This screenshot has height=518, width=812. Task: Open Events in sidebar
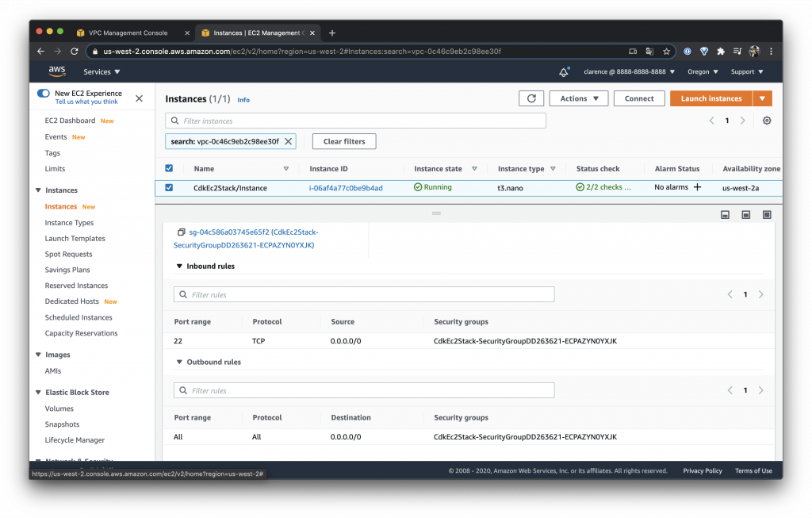pyautogui.click(x=56, y=136)
